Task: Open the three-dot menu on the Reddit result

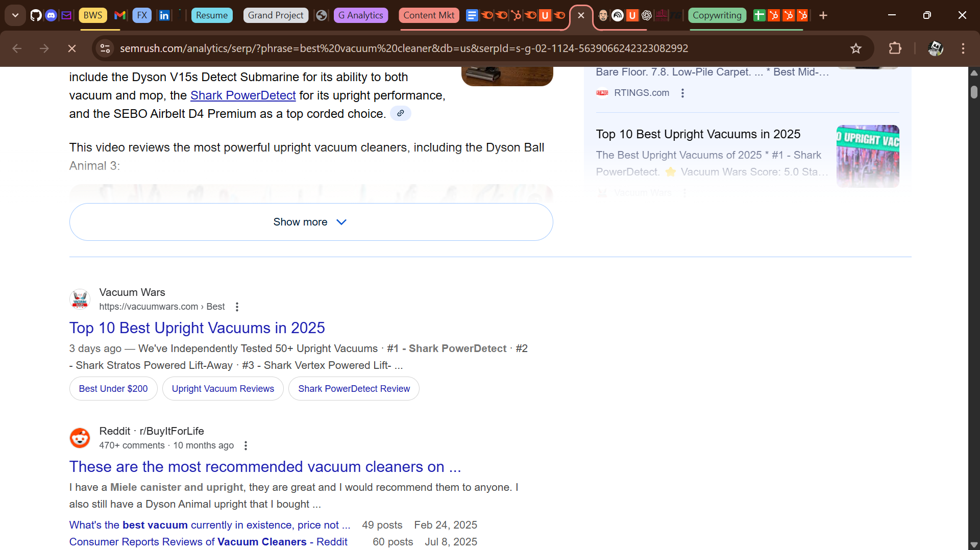Action: coord(246,445)
